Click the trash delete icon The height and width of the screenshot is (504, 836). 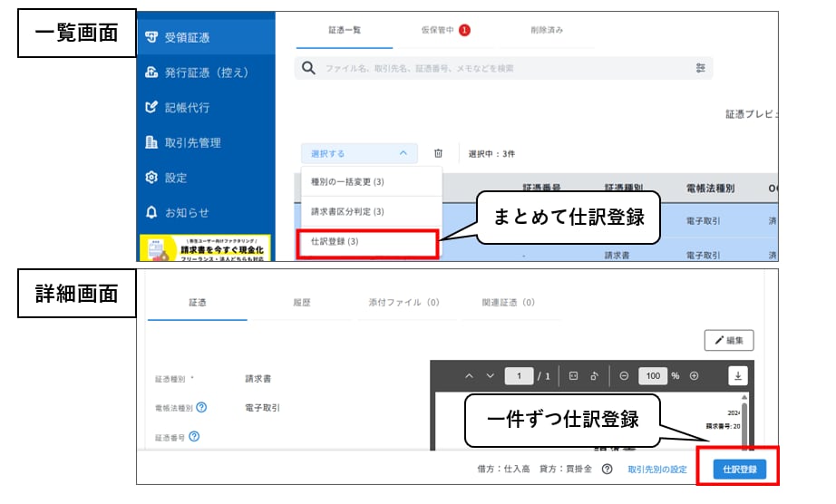click(438, 154)
